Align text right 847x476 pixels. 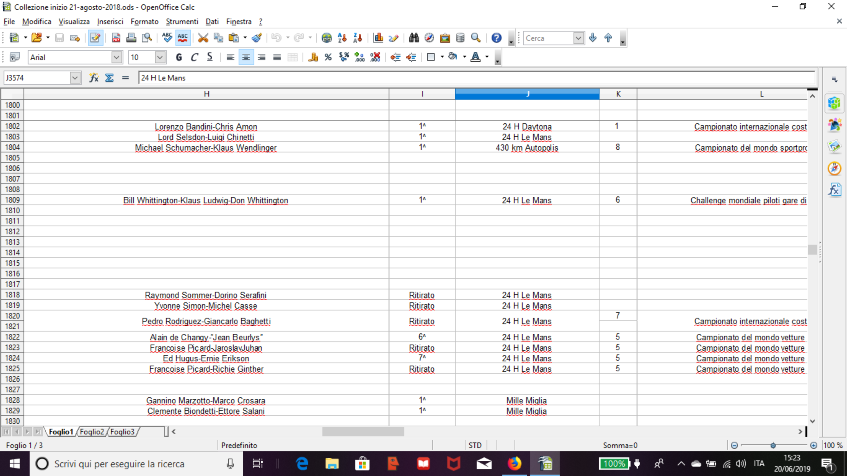tap(261, 57)
